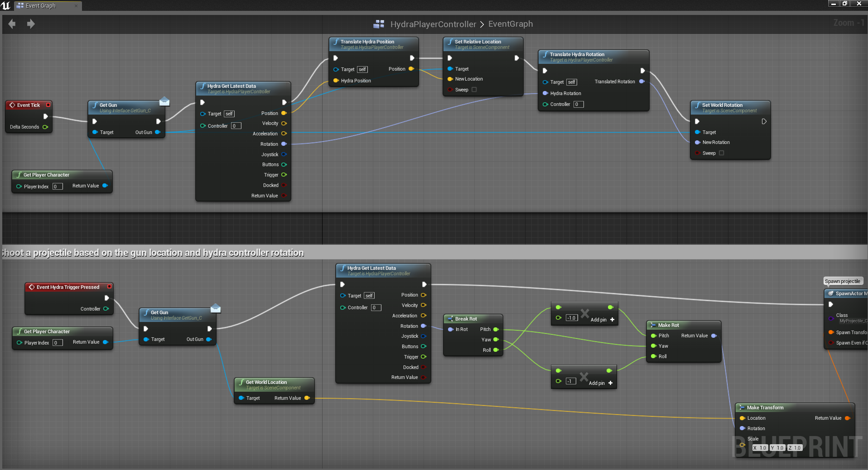Click the self Target field in Translate Hydra Position
Viewport: 868px width, 470px height.
(x=362, y=69)
